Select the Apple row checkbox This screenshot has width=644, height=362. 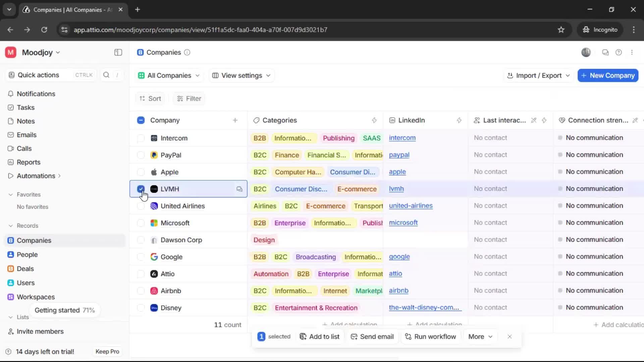[x=141, y=172]
